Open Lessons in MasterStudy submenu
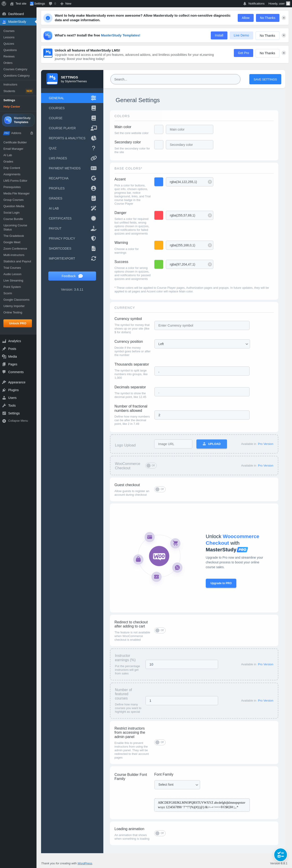The height and width of the screenshot is (868, 292). coord(9,37)
